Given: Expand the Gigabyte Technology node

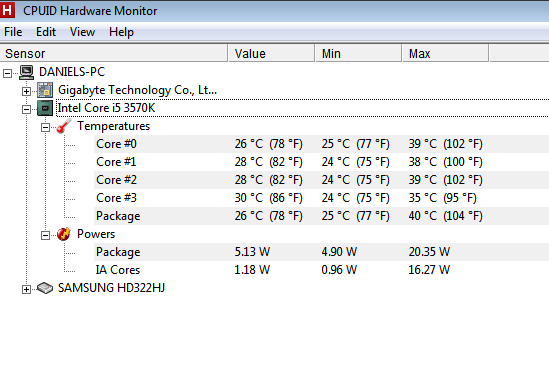Looking at the screenshot, I should click(26, 91).
